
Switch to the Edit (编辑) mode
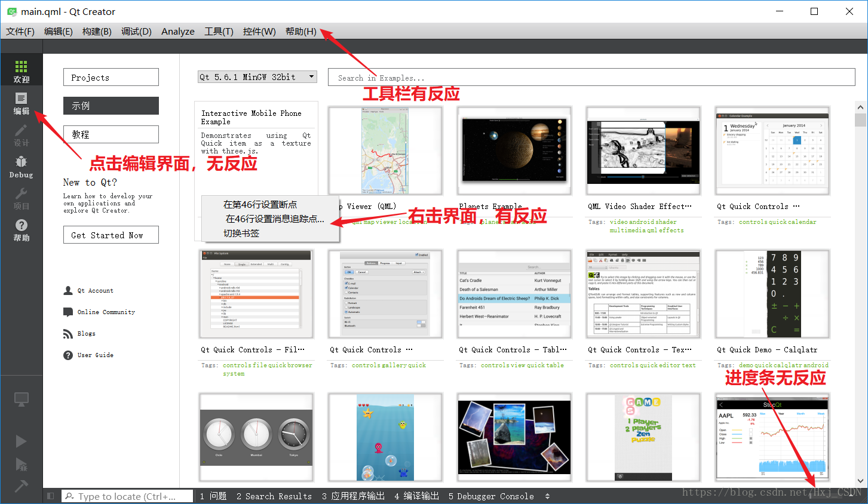pos(22,103)
